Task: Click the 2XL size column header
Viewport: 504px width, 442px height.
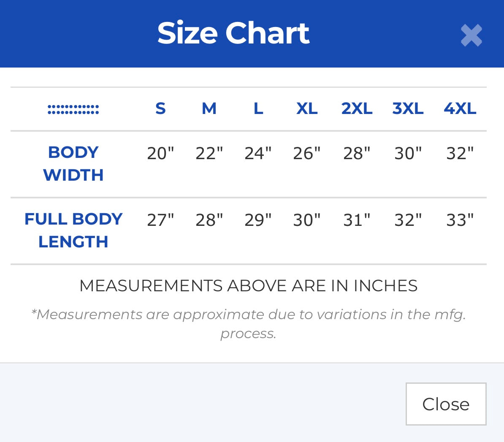Action: pos(357,108)
